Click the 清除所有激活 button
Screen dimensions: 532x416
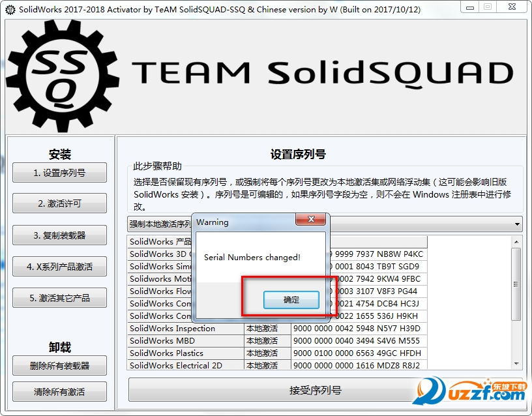60,392
